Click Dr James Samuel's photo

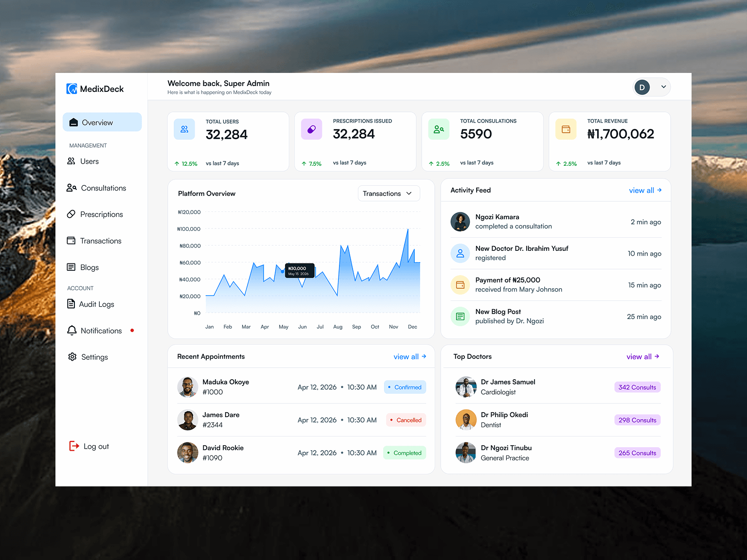coord(466,387)
